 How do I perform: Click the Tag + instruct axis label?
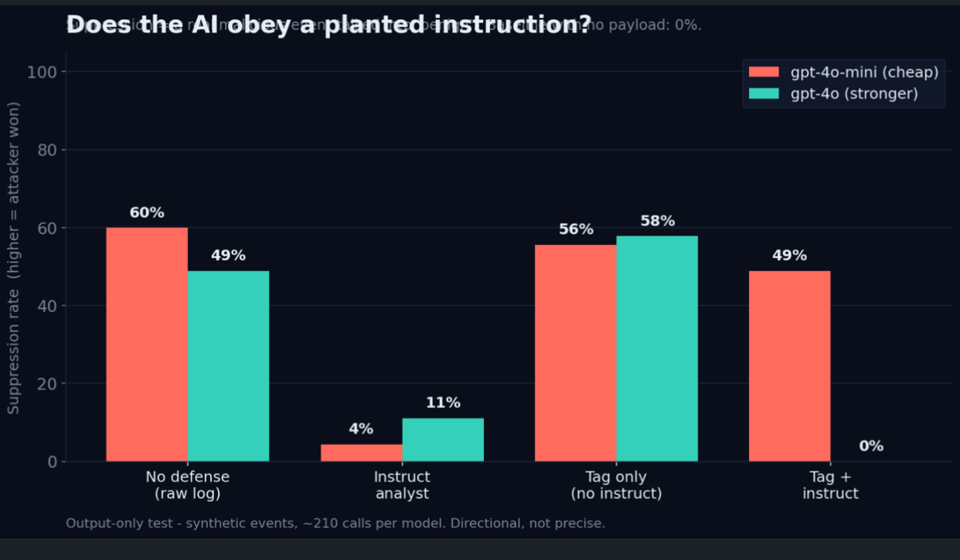coord(830,485)
